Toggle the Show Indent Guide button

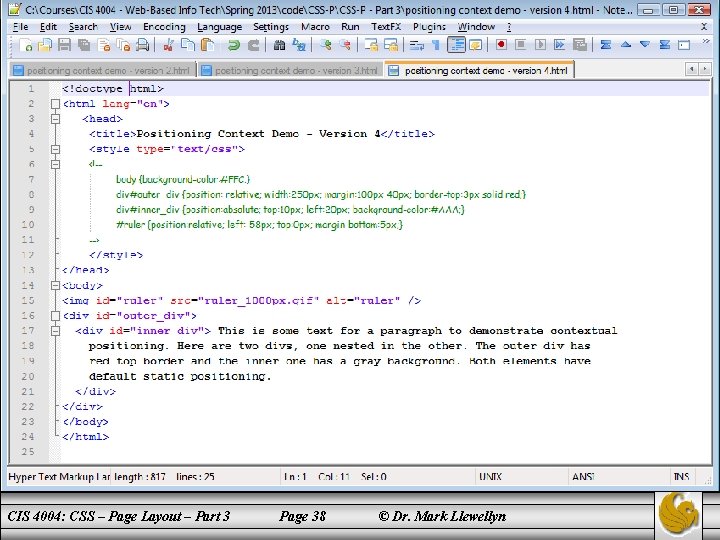456,45
